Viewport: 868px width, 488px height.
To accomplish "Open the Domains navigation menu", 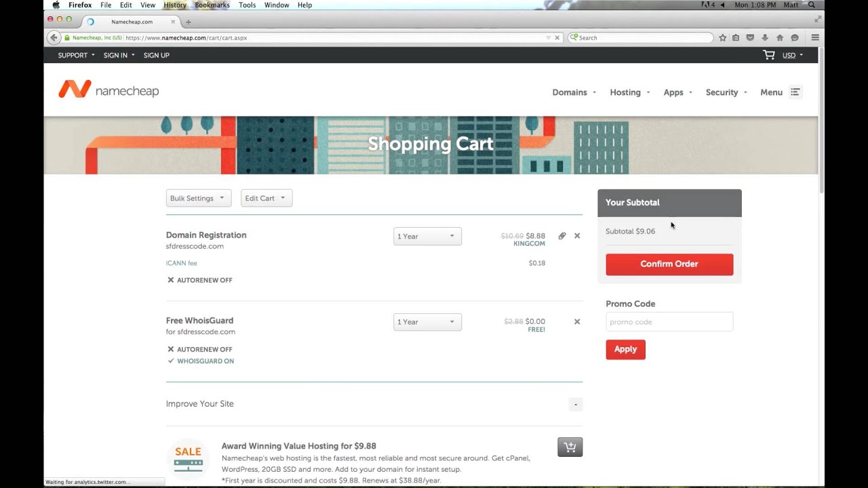I will coord(574,92).
